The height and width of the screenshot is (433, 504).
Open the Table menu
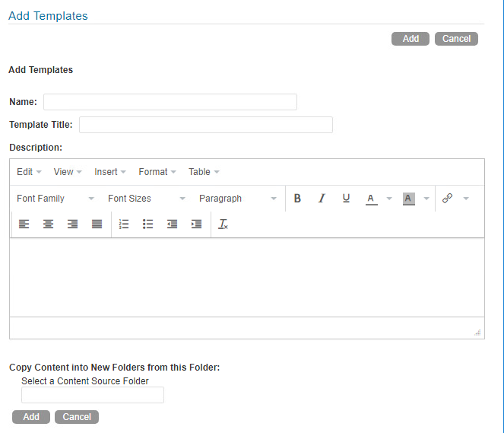click(x=204, y=172)
